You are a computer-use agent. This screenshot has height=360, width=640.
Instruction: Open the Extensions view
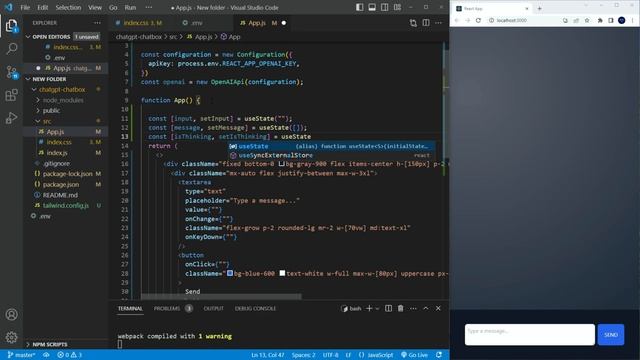coord(11,96)
